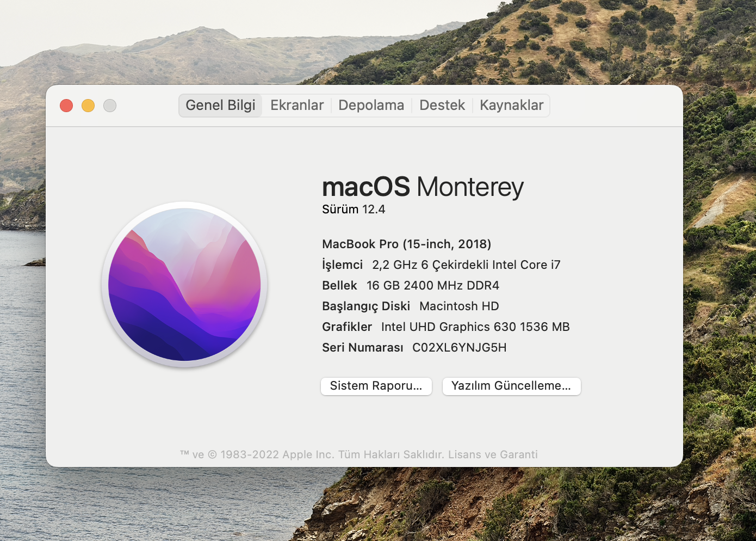
Task: Click the MacBook Pro (15-inch, 2018) model text
Action: click(407, 244)
